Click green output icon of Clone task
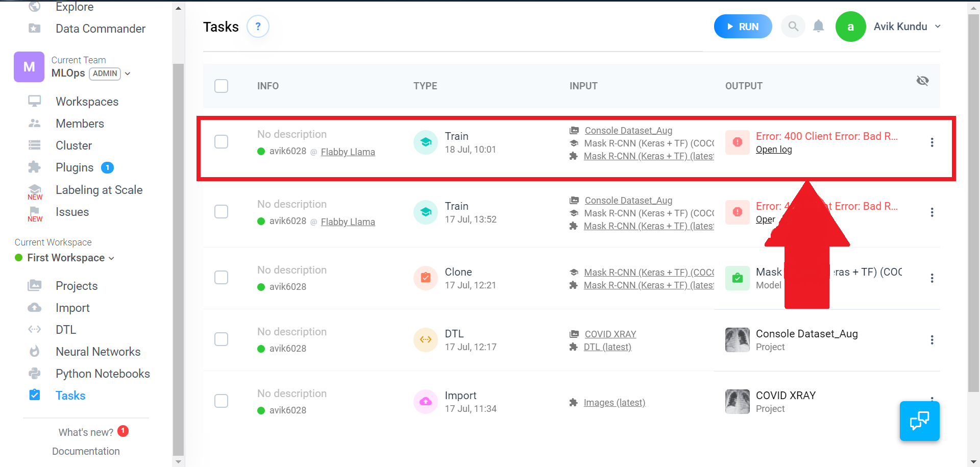 pyautogui.click(x=738, y=278)
